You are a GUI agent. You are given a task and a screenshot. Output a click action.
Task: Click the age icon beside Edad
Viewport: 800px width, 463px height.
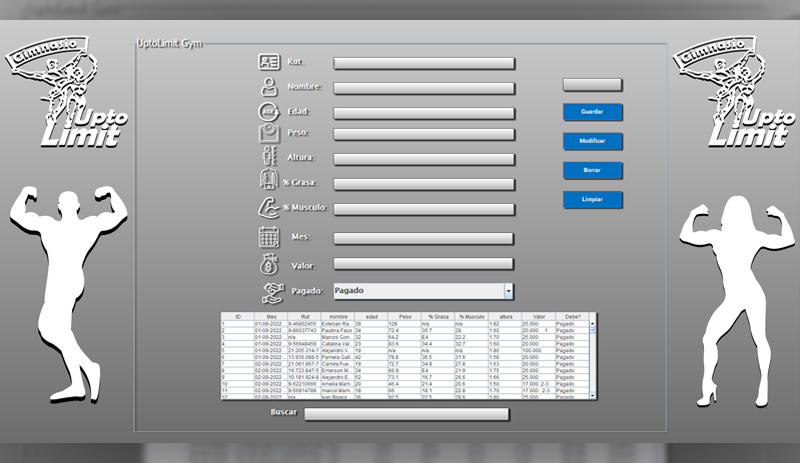coord(269,111)
